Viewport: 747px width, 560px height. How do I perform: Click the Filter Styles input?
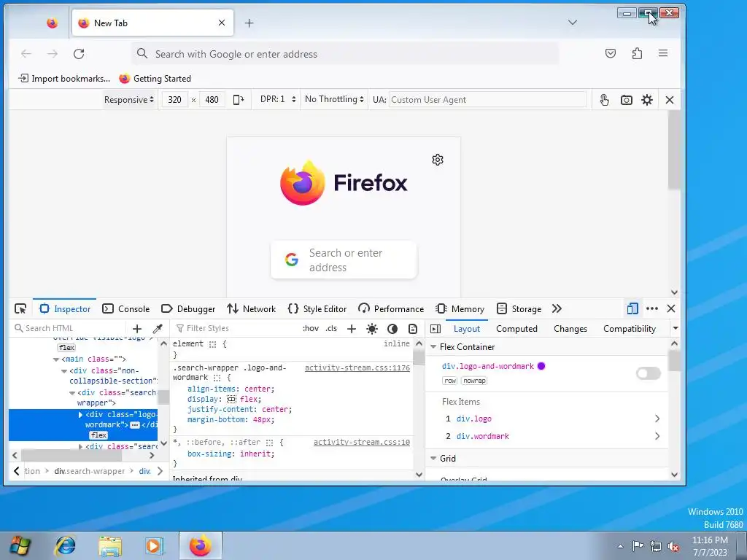click(236, 328)
